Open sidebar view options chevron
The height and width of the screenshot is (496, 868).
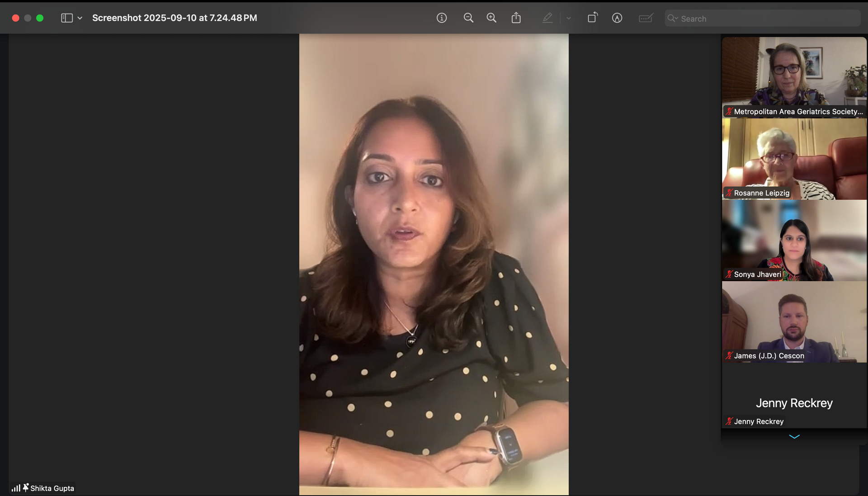(x=80, y=18)
